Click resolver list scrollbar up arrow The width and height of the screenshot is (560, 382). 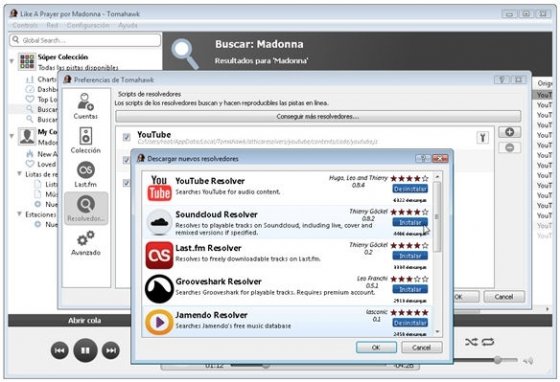(437, 177)
